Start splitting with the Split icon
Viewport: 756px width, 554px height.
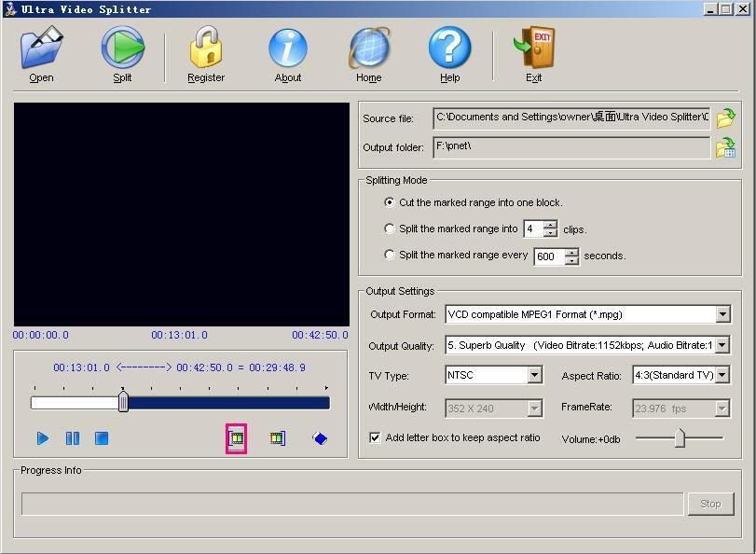(122, 48)
